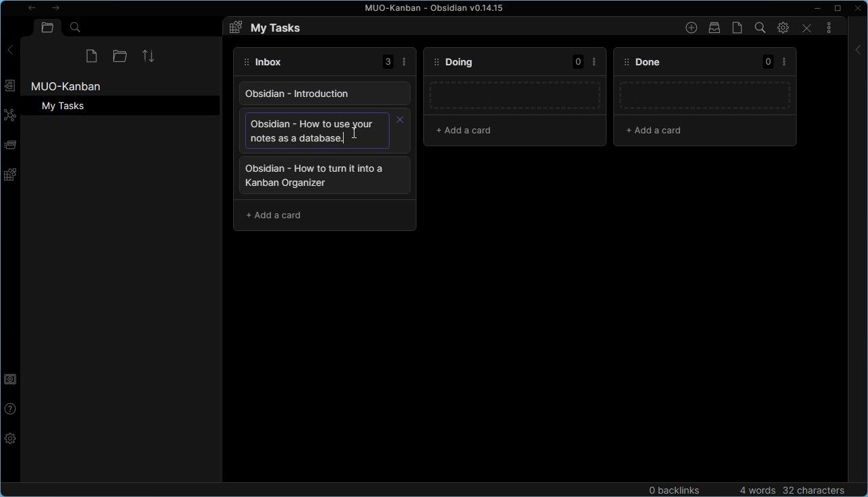The width and height of the screenshot is (868, 497).
Task: Click the Inbox card count badge
Action: (x=388, y=62)
